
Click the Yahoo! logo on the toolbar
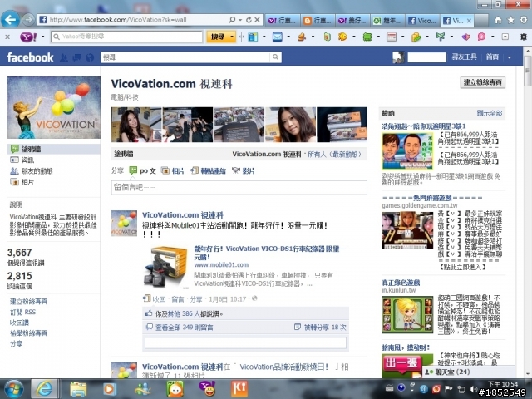28,37
